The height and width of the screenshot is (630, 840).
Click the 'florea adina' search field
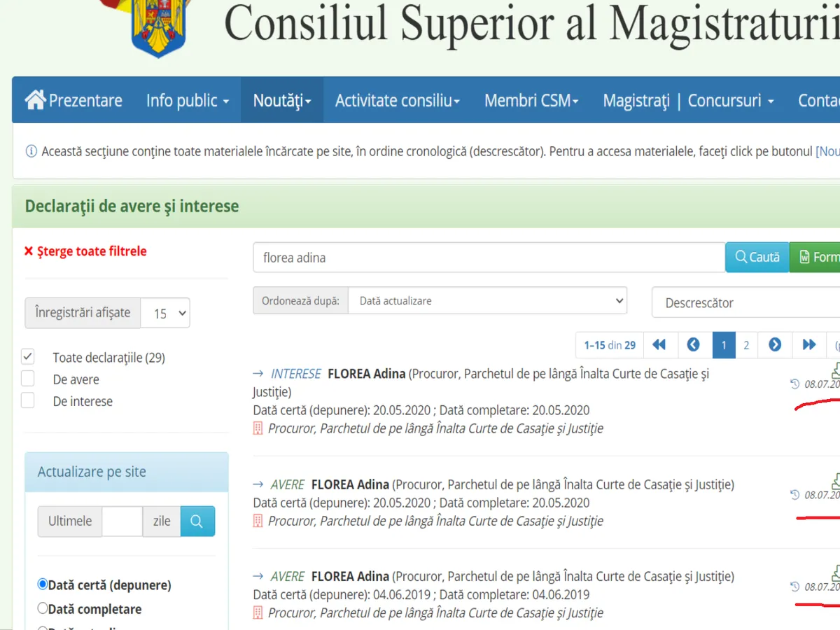[x=488, y=258]
